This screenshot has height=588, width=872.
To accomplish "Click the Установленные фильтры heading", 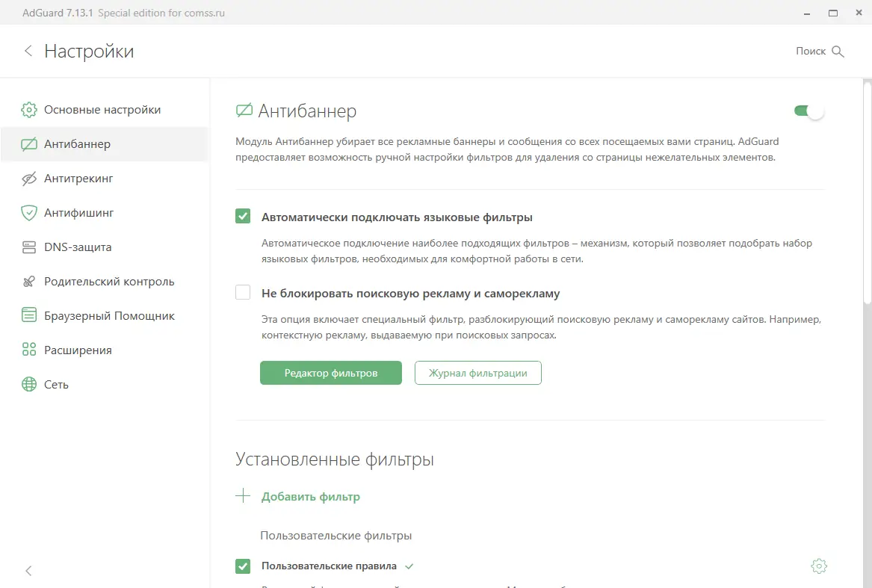I will 334,459.
